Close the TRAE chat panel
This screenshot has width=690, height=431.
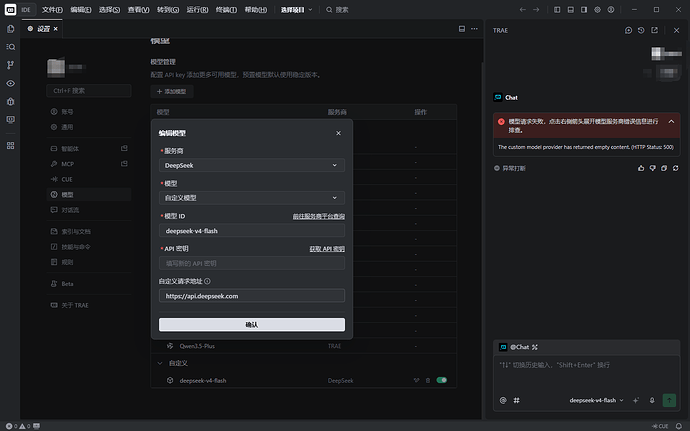[676, 30]
